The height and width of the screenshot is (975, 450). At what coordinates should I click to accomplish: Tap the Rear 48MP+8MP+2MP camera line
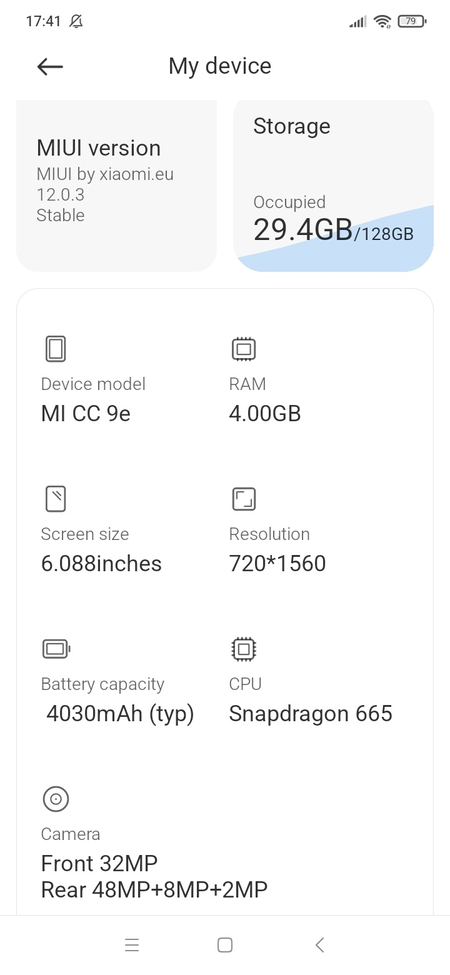[x=154, y=890]
